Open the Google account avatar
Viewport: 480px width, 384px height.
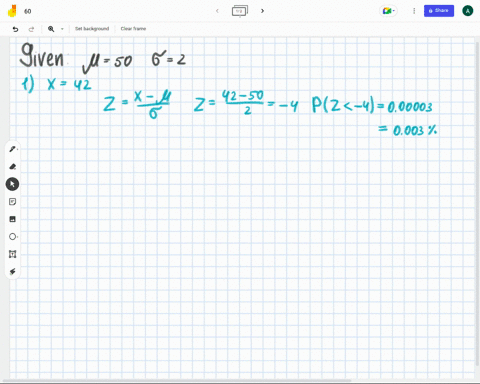tap(468, 11)
